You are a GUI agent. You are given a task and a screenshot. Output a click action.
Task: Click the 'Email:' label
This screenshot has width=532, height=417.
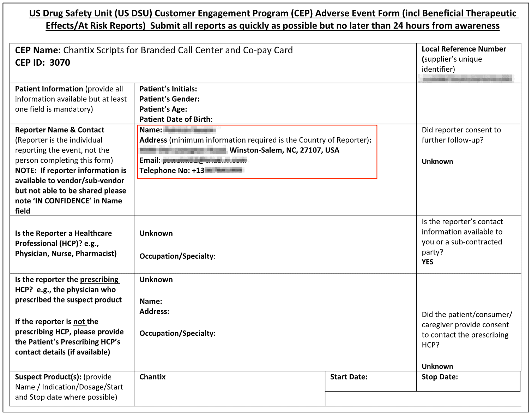tap(150, 160)
